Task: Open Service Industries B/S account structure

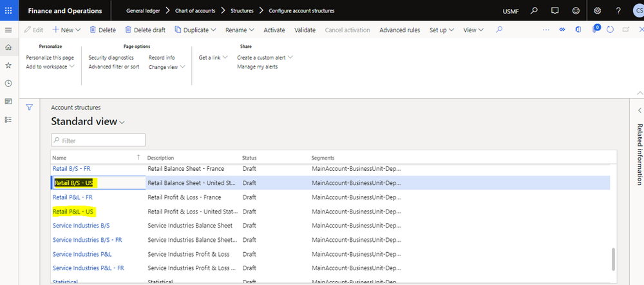Action: (81, 226)
